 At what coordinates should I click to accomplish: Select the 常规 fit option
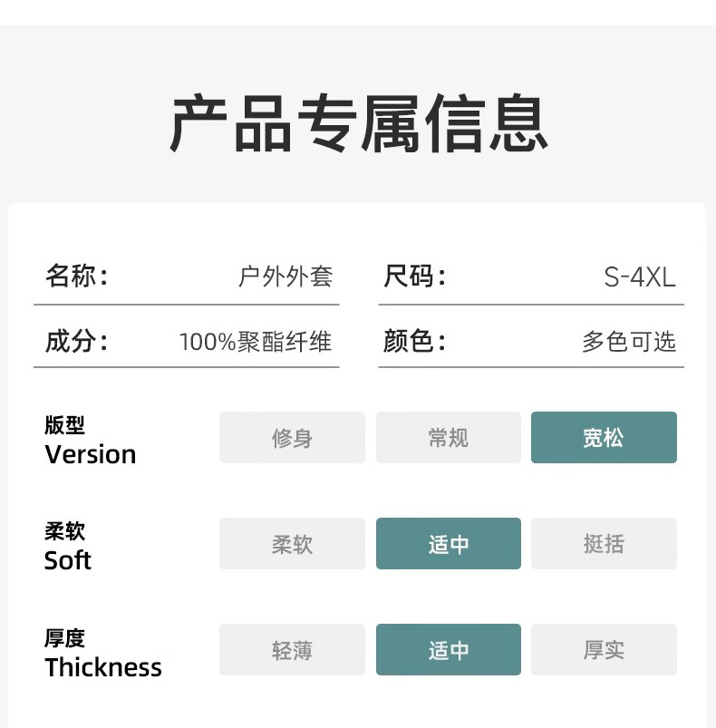coord(448,438)
